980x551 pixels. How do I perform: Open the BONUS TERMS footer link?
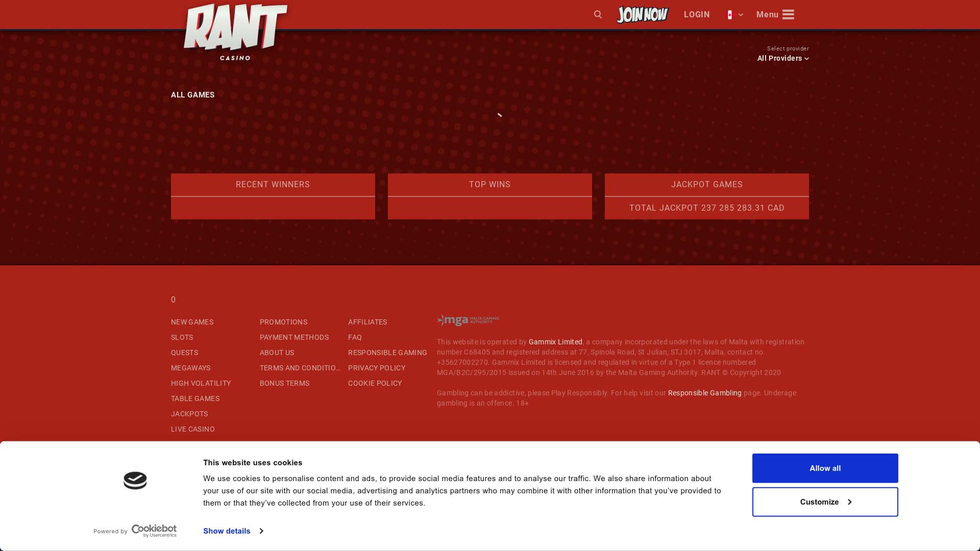284,383
